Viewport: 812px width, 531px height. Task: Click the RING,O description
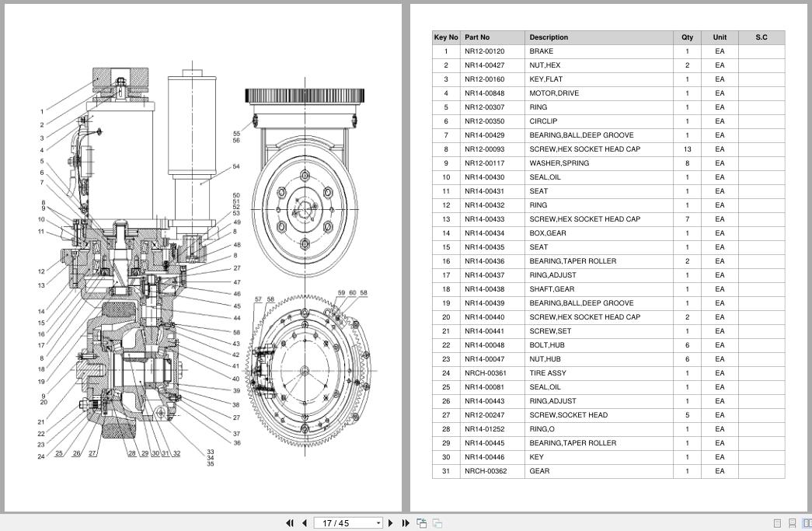click(542, 429)
